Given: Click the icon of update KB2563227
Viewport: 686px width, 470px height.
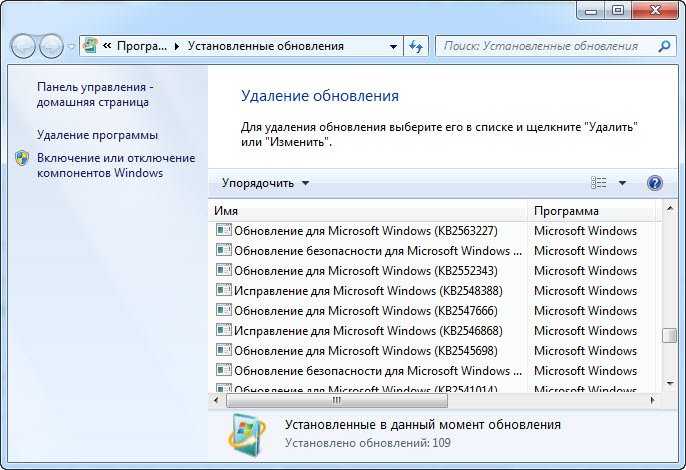Looking at the screenshot, I should 224,230.
